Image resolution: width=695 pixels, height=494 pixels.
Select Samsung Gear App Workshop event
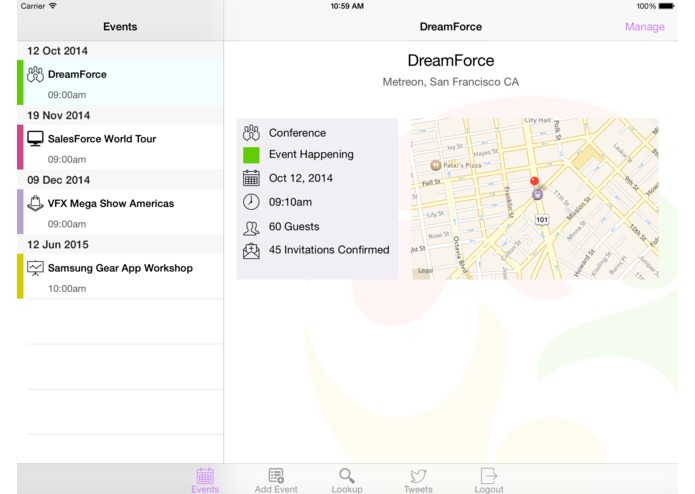point(120,276)
